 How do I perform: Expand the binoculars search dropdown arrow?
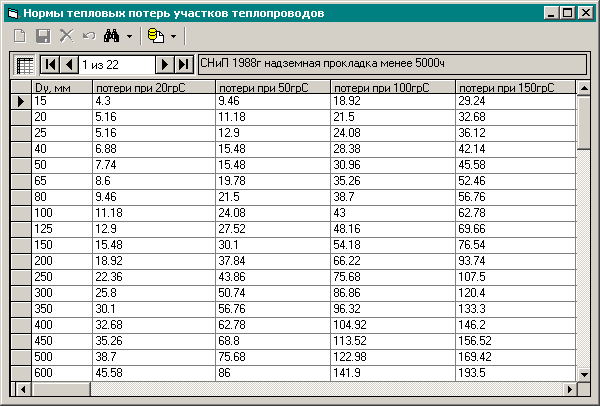coord(129,36)
